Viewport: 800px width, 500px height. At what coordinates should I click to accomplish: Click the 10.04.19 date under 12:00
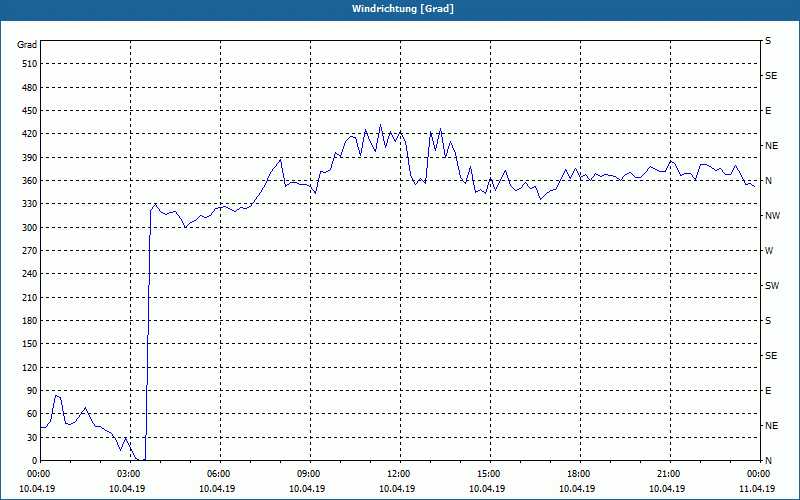click(x=397, y=489)
